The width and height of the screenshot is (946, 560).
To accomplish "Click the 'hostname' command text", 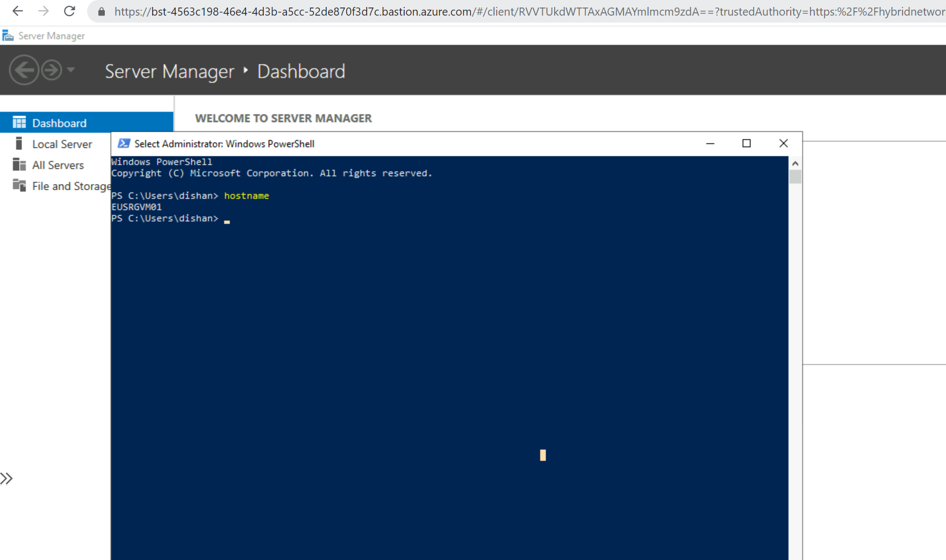I will pyautogui.click(x=247, y=196).
